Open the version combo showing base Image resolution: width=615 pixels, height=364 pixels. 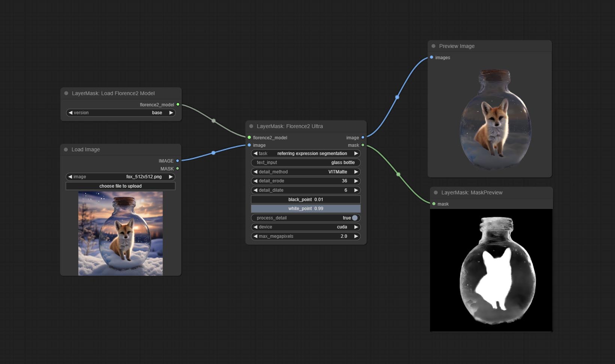(x=121, y=113)
